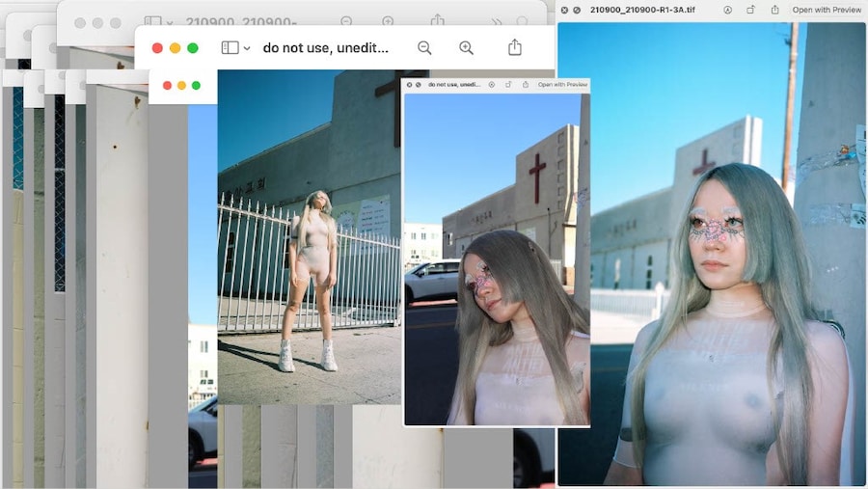This screenshot has height=489, width=868.
Task: Toggle full screen in 210900-R1-3A.tif Quick Look
Action: 577,10
